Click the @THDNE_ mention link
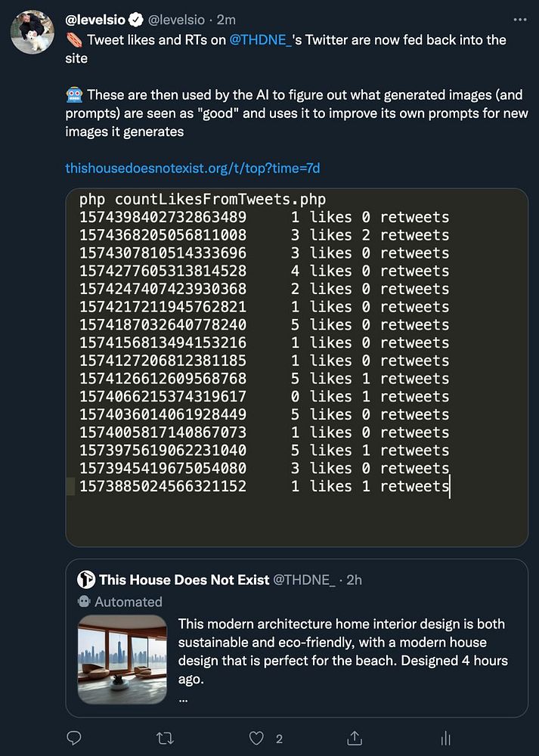This screenshot has width=539, height=756. (x=260, y=39)
